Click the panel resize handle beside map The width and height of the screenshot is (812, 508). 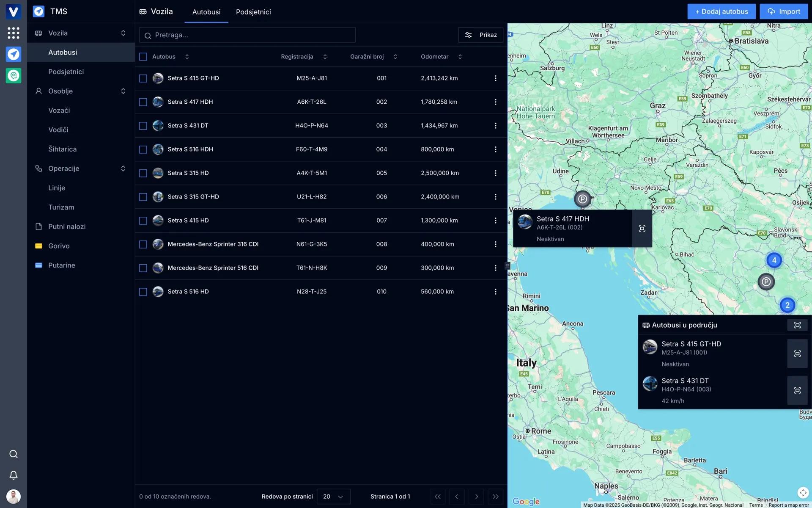click(x=507, y=266)
